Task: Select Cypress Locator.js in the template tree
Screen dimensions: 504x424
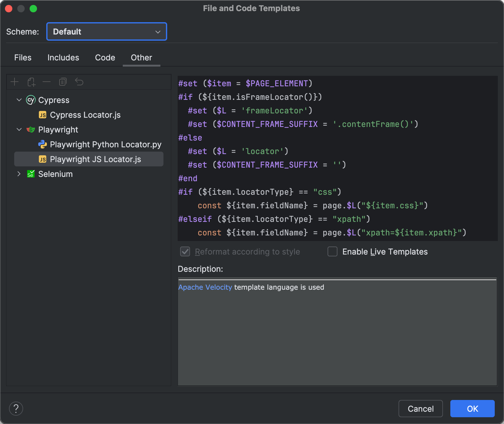Action: tap(85, 115)
